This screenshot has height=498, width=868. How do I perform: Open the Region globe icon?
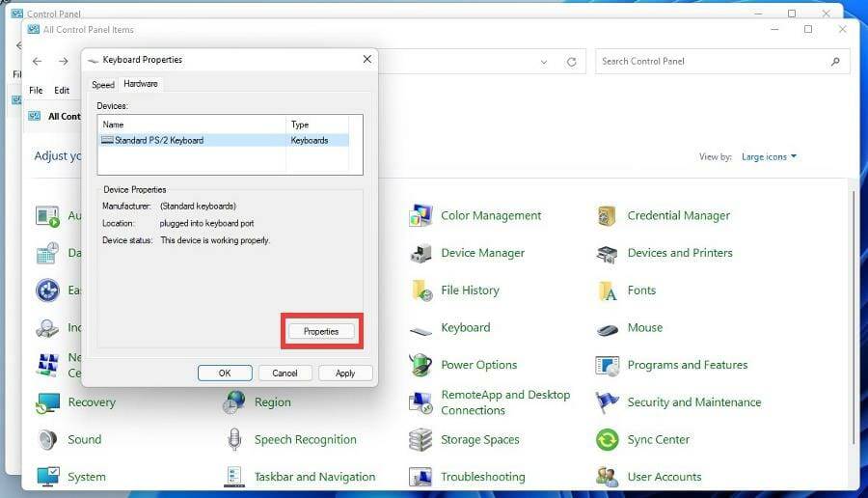click(234, 402)
